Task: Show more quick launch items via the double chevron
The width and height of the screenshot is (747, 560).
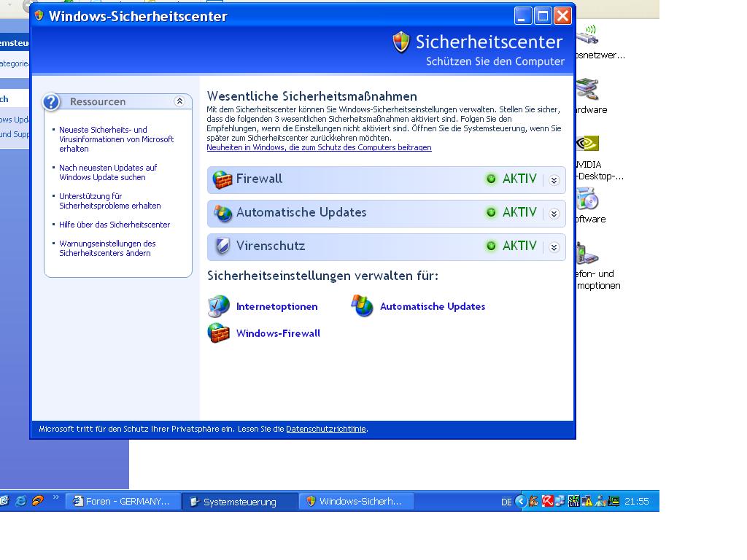Action: (55, 497)
